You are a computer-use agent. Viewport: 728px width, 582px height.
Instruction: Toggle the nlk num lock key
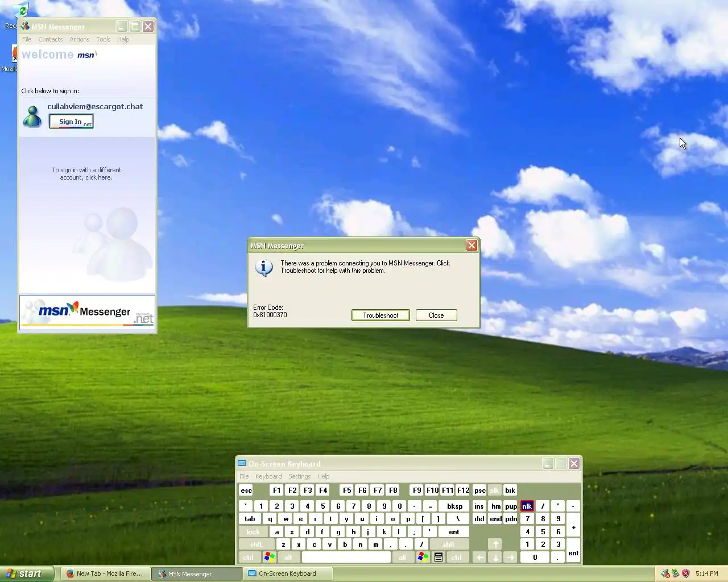tap(527, 506)
